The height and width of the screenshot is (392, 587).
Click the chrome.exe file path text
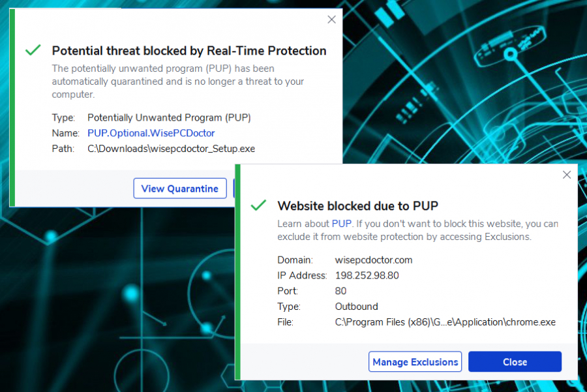pyautogui.click(x=445, y=322)
